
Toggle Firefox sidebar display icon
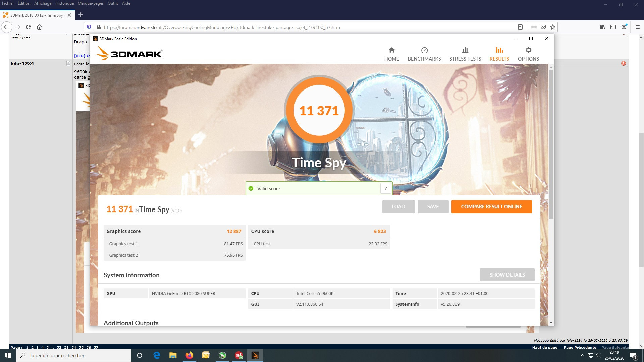click(613, 27)
